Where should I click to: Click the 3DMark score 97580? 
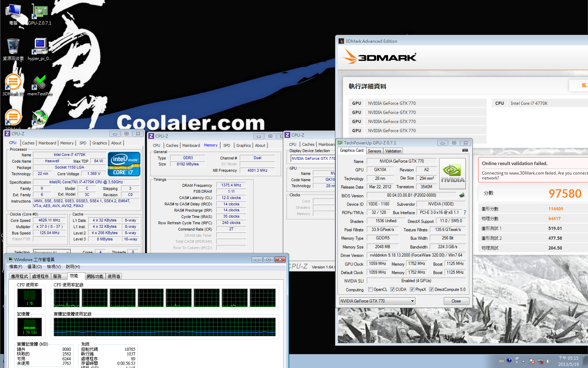click(x=565, y=193)
